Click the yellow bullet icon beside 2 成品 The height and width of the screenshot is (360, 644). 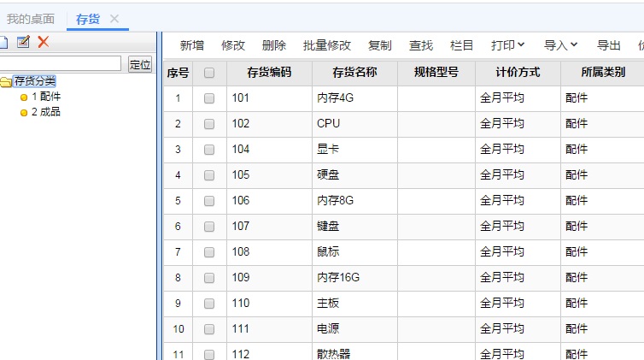coord(24,112)
